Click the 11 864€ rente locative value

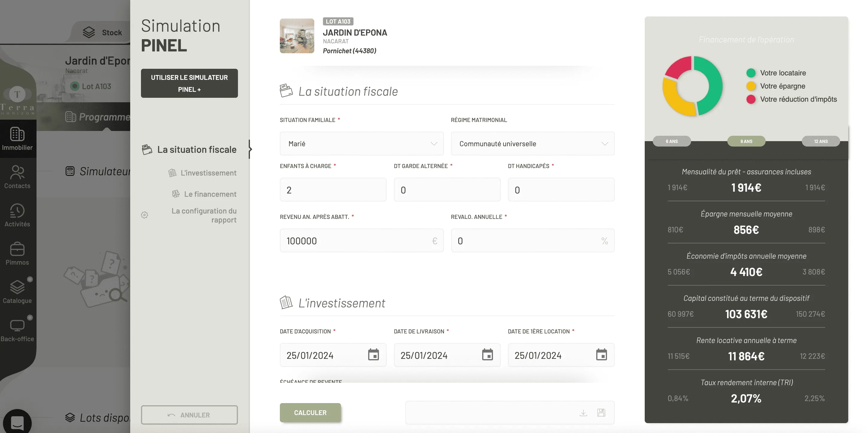[x=746, y=356]
